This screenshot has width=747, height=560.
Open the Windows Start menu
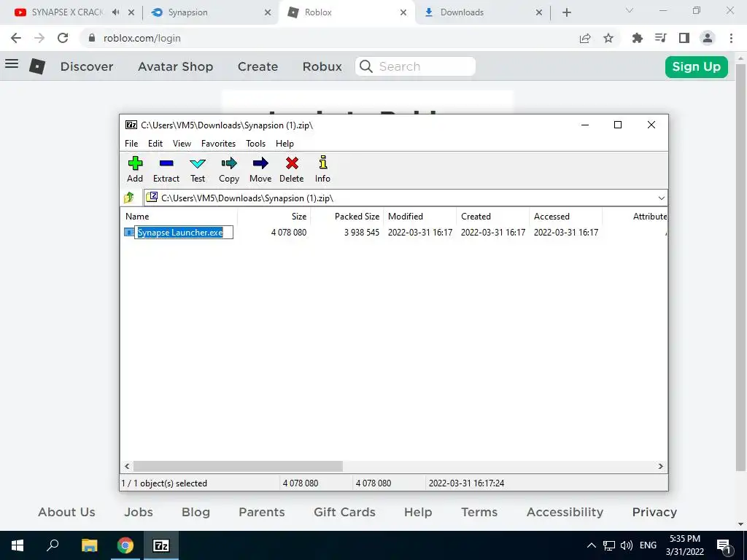(18, 545)
